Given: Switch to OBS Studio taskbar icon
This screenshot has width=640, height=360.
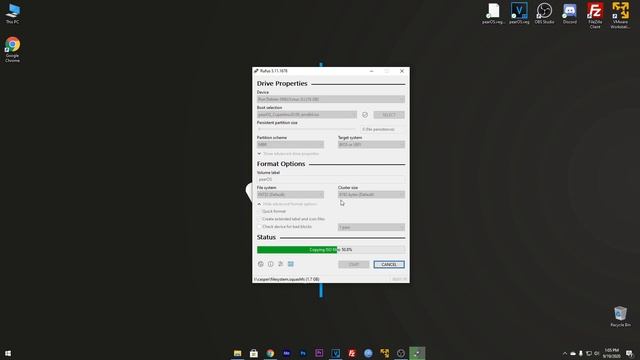Looking at the screenshot, I should (x=401, y=353).
